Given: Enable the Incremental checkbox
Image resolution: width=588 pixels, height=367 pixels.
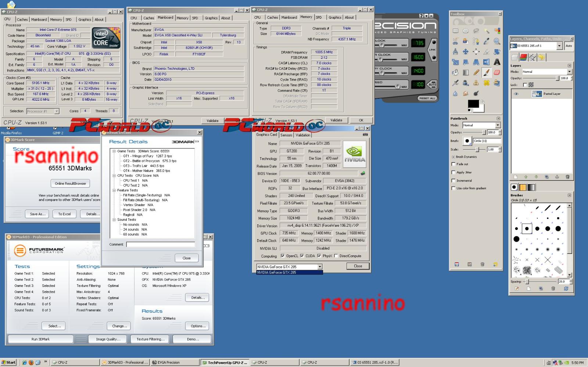Looking at the screenshot, I should (453, 180).
